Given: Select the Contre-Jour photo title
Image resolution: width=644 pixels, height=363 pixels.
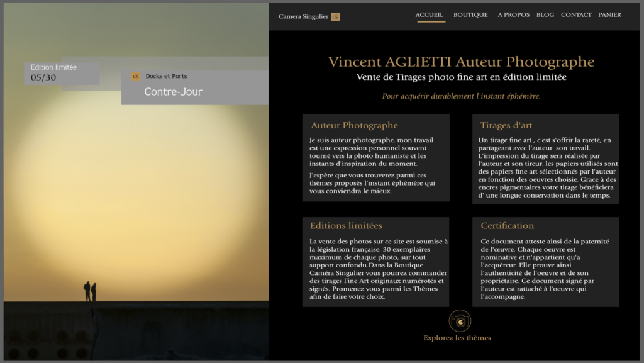Looking at the screenshot, I should pyautogui.click(x=174, y=92).
